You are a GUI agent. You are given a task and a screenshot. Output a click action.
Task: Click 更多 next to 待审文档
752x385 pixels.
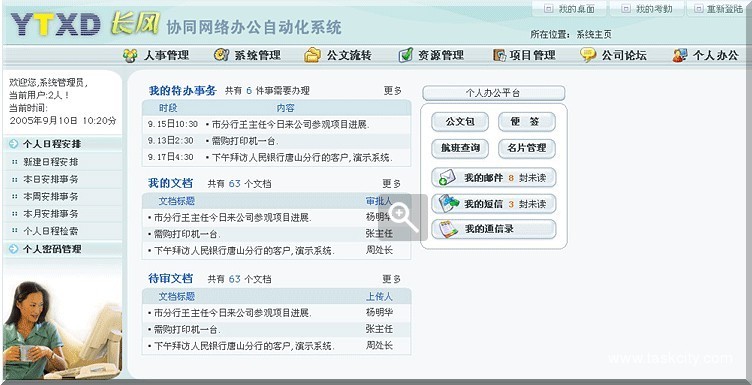pyautogui.click(x=391, y=279)
